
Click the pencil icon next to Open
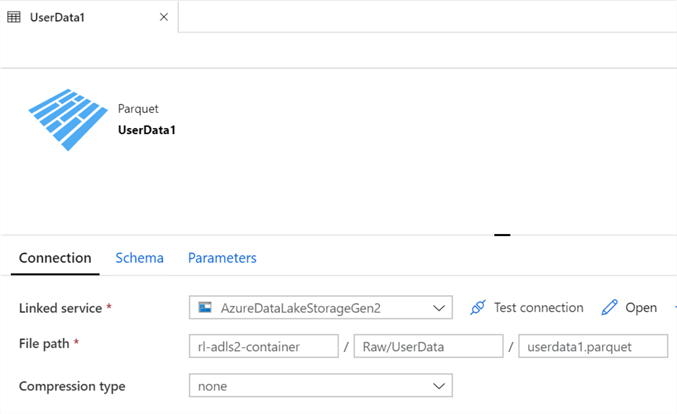point(609,308)
